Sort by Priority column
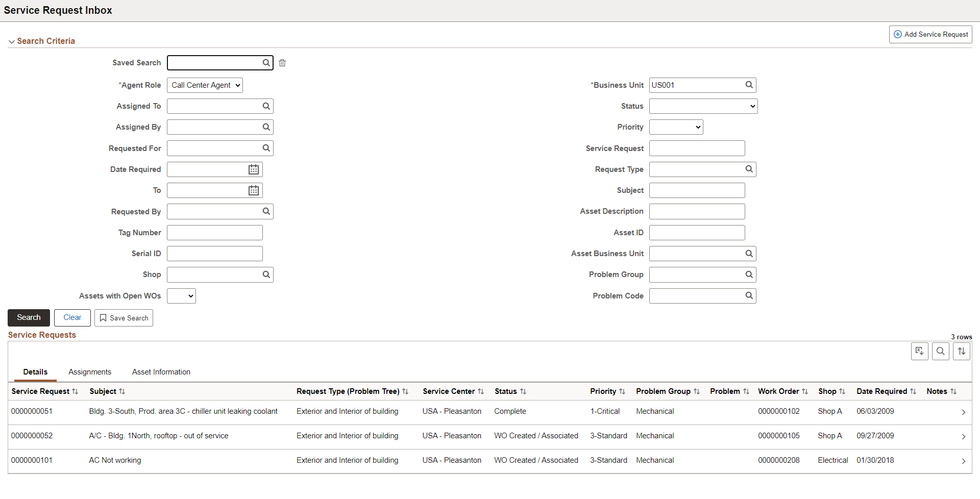The height and width of the screenshot is (499, 980). pyautogui.click(x=608, y=391)
